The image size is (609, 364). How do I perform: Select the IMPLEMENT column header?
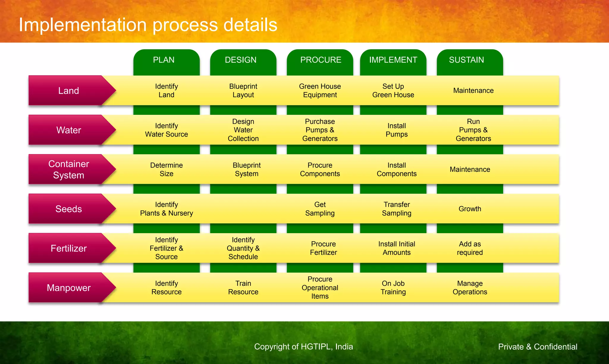pos(393,60)
